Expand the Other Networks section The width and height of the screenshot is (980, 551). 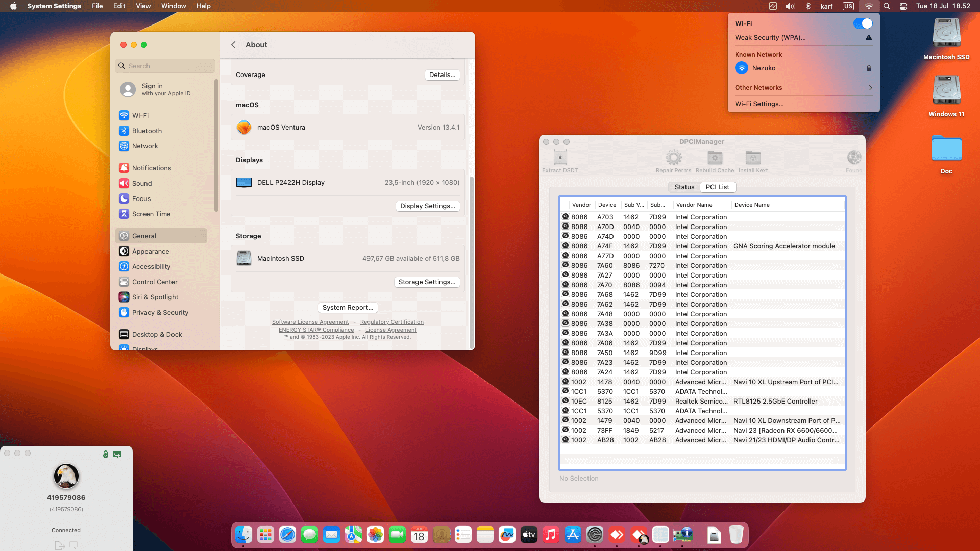pyautogui.click(x=803, y=88)
